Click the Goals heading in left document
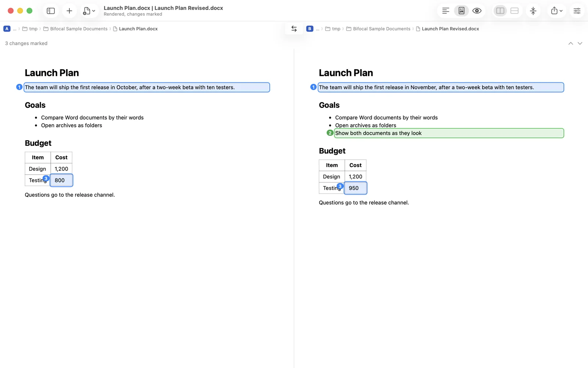The height and width of the screenshot is (368, 588). [x=35, y=105]
